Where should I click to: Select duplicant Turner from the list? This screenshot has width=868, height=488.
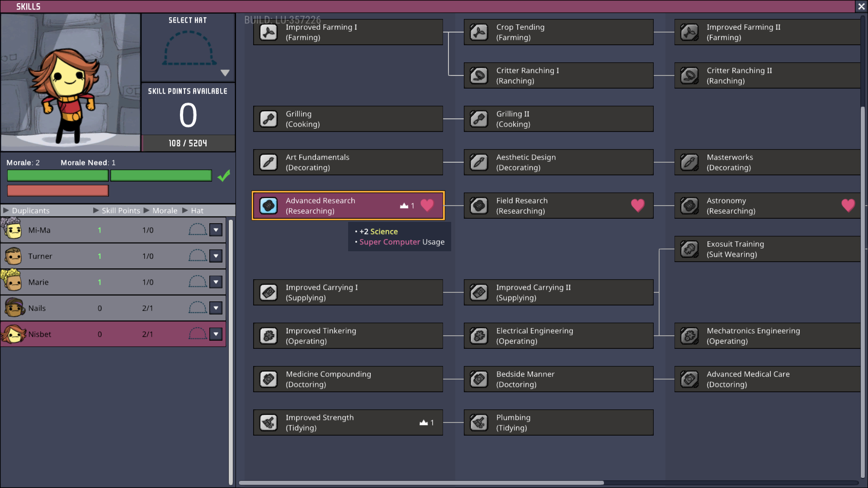(40, 256)
